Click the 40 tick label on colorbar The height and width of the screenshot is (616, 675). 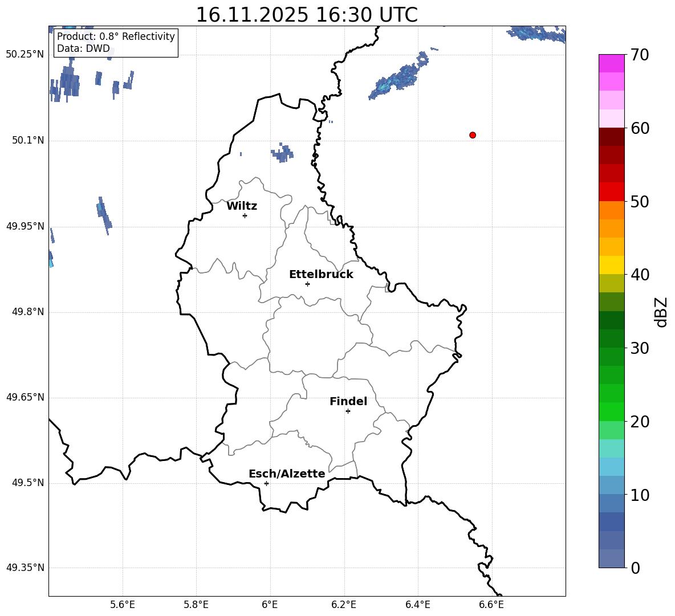tap(640, 275)
